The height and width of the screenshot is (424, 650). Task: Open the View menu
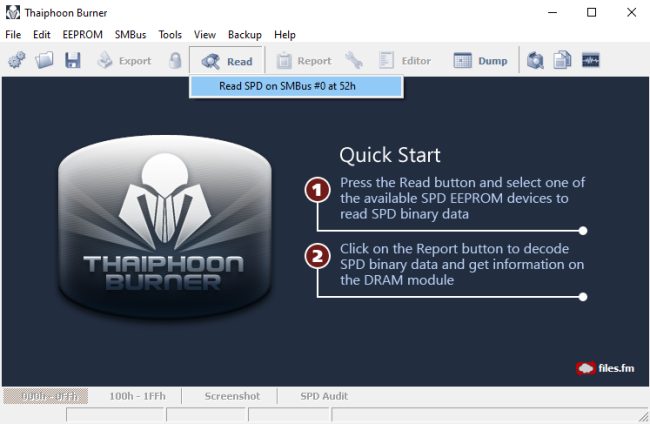[x=205, y=35]
